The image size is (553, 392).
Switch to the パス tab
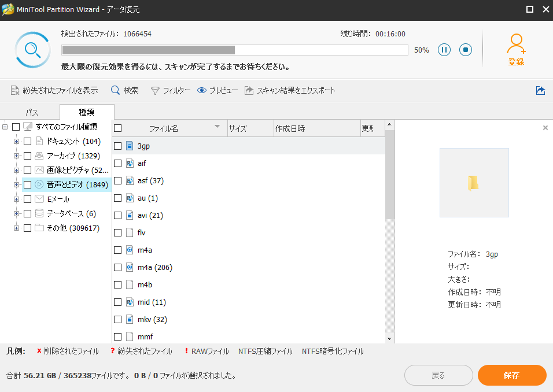[31, 112]
